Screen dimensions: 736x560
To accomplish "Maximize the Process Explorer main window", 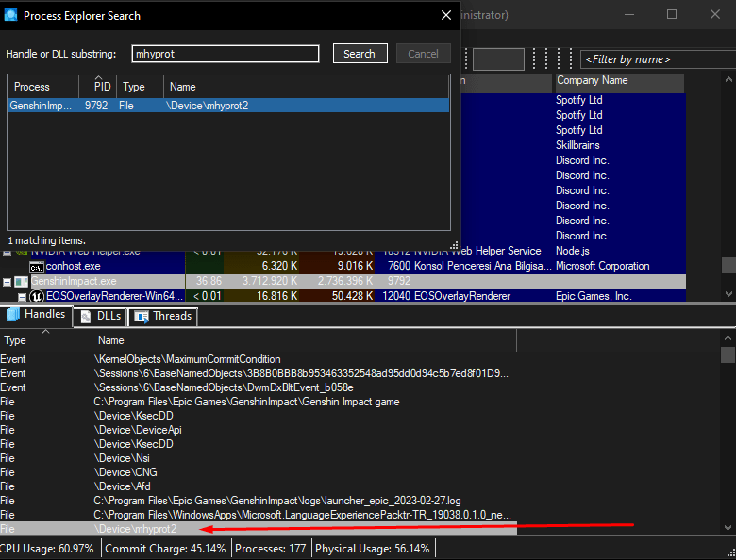I will point(672,14).
